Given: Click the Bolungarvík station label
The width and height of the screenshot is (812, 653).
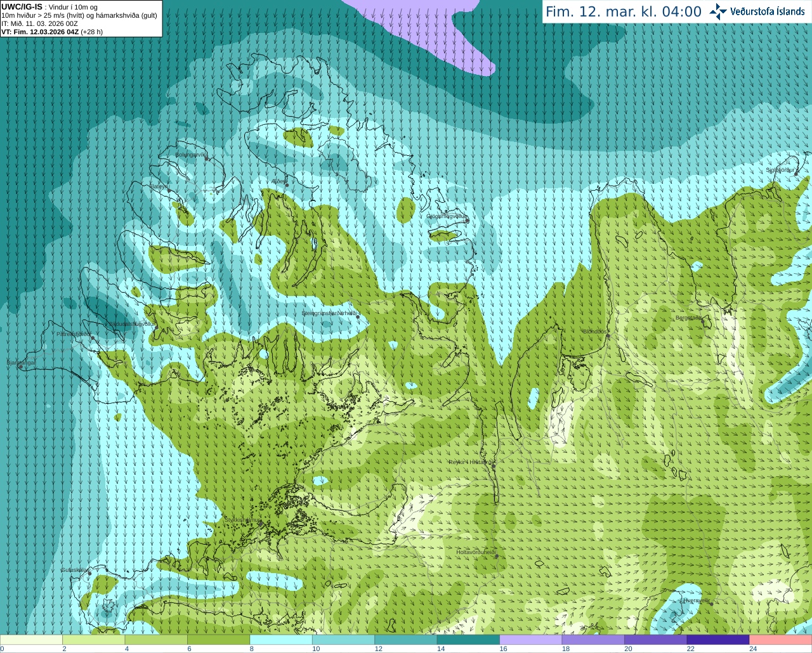Looking at the screenshot, I should coord(190,154).
